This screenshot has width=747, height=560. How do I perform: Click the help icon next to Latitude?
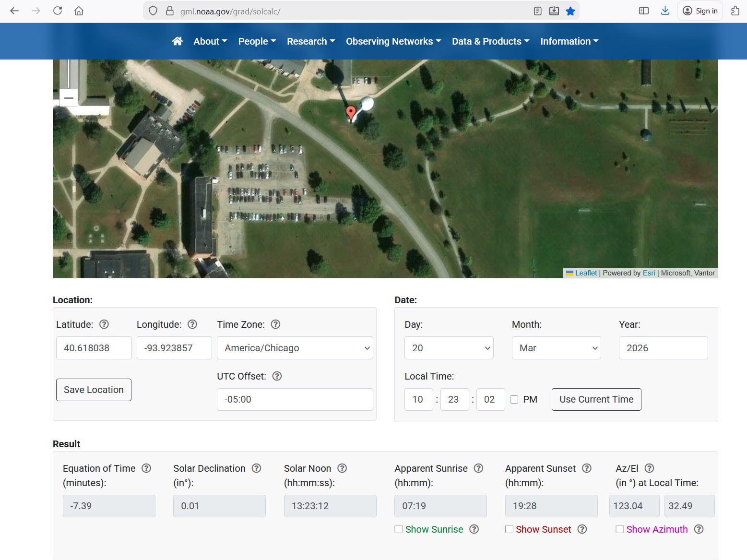104,324
